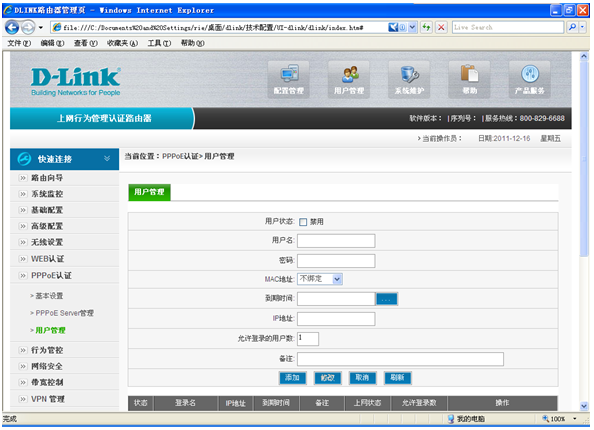Click the D-Link logo
The width and height of the screenshot is (594, 430).
point(75,81)
